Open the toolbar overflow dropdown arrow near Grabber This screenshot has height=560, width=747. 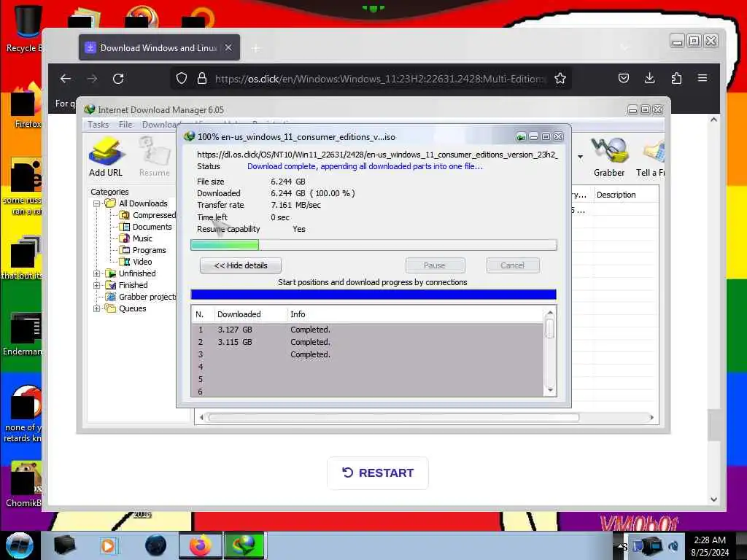pos(580,157)
